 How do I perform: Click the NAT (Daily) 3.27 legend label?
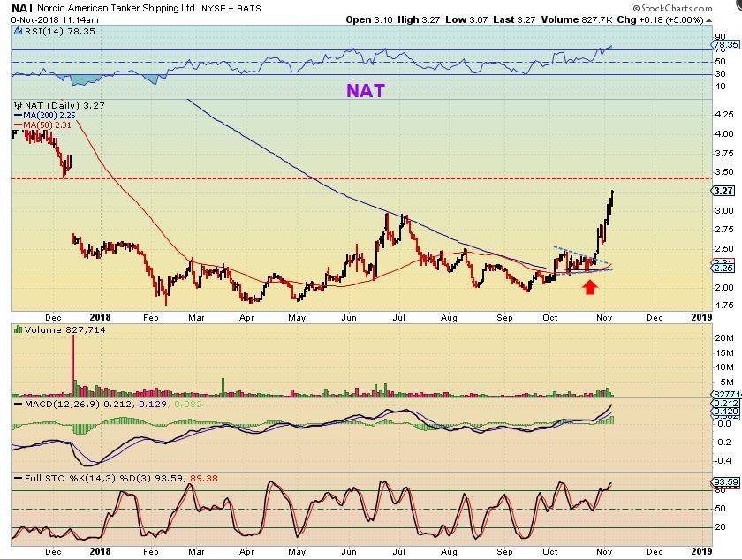[x=64, y=105]
